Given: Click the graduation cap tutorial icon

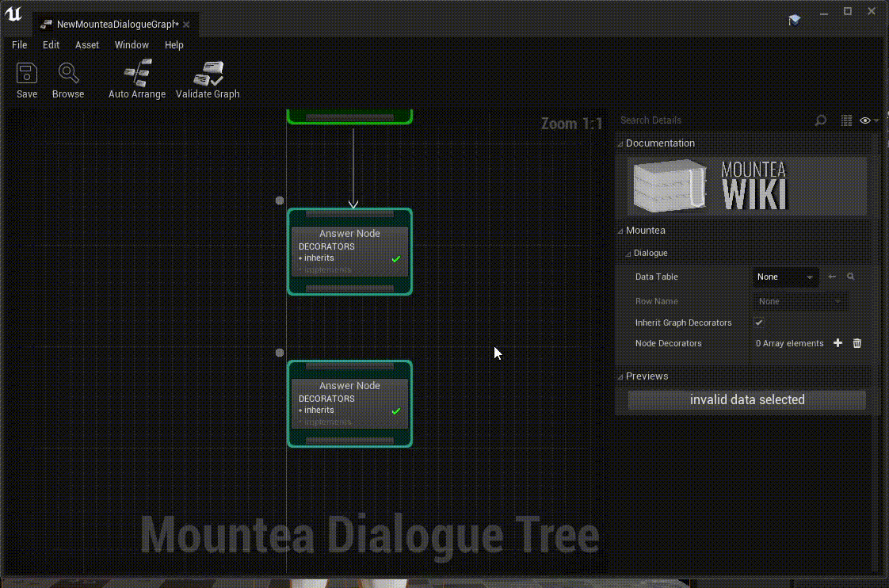Looking at the screenshot, I should tap(795, 21).
